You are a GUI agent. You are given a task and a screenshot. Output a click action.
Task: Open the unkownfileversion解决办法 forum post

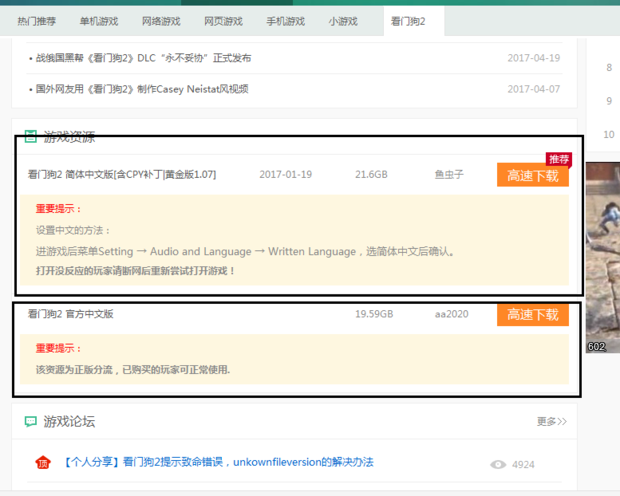[x=219, y=462]
